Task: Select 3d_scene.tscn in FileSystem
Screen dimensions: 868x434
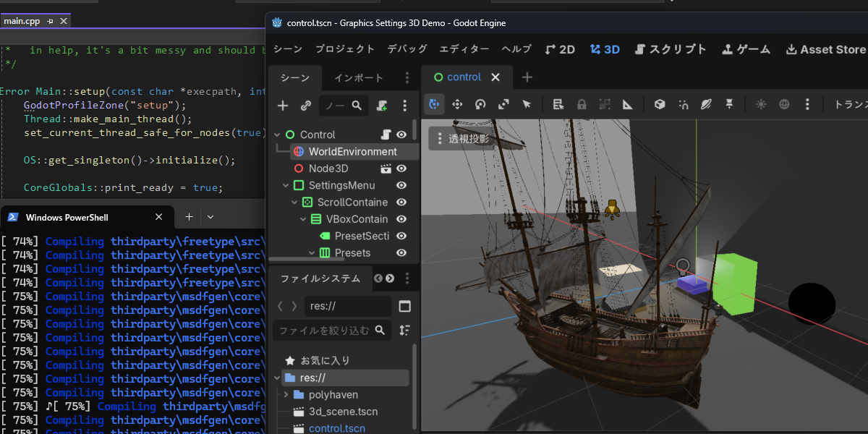Action: tap(343, 412)
